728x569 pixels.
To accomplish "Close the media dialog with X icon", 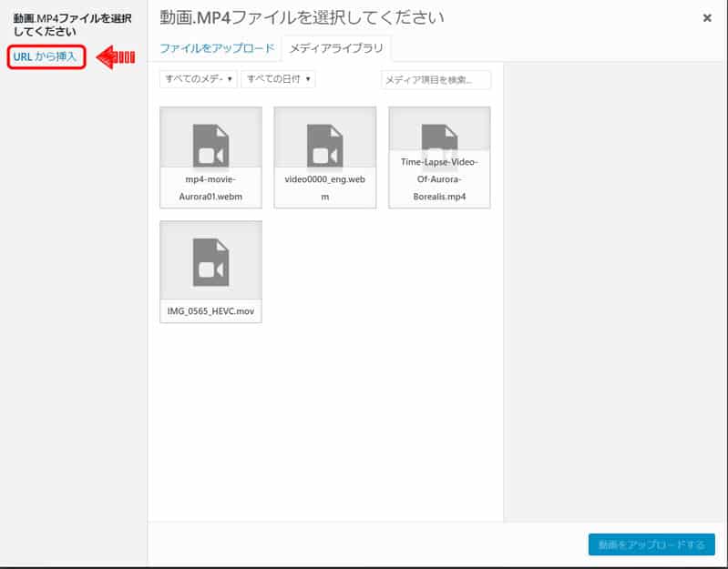I will (x=707, y=17).
